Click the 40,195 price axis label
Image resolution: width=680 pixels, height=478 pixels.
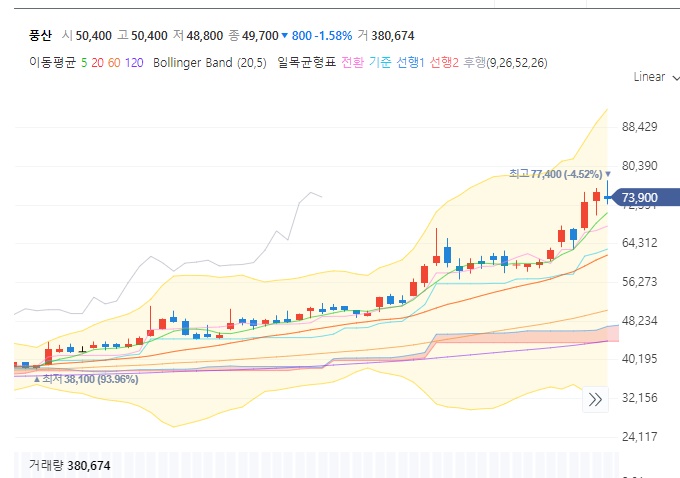click(640, 359)
